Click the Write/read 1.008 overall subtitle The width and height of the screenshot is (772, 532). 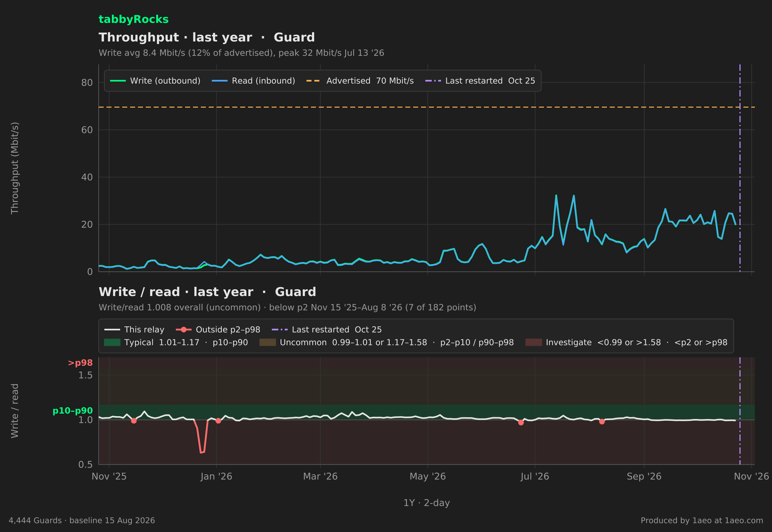(287, 307)
